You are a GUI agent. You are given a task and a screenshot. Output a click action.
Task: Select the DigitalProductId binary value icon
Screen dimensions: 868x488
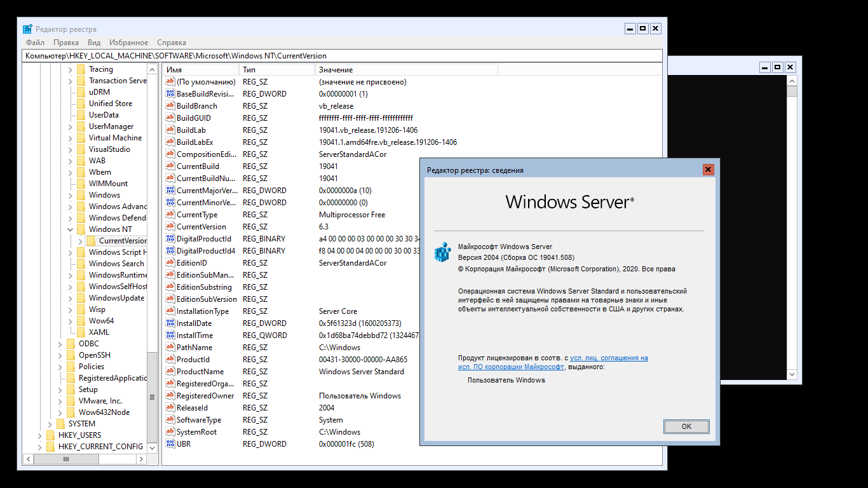[170, 239]
